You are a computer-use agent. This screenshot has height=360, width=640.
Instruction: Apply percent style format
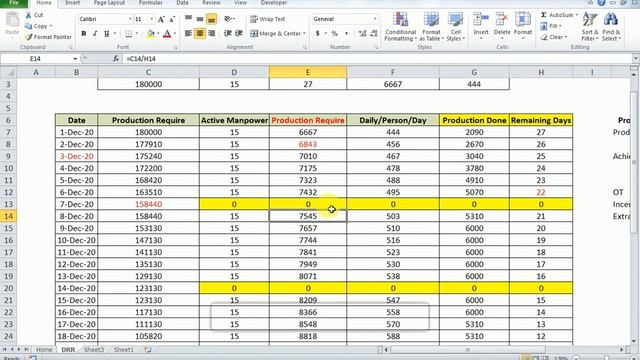(x=335, y=33)
